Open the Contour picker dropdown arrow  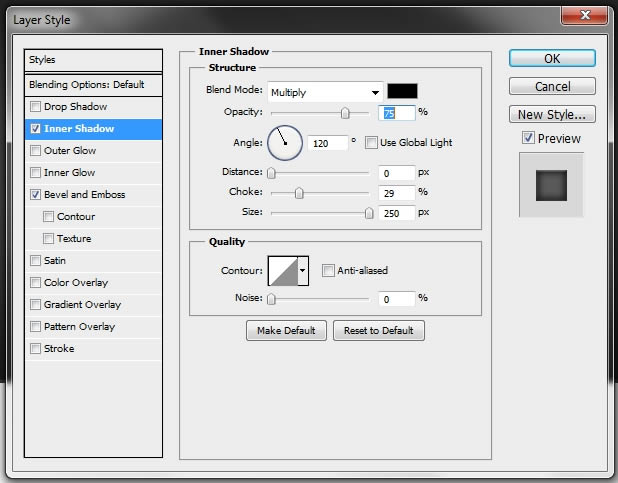click(x=303, y=270)
